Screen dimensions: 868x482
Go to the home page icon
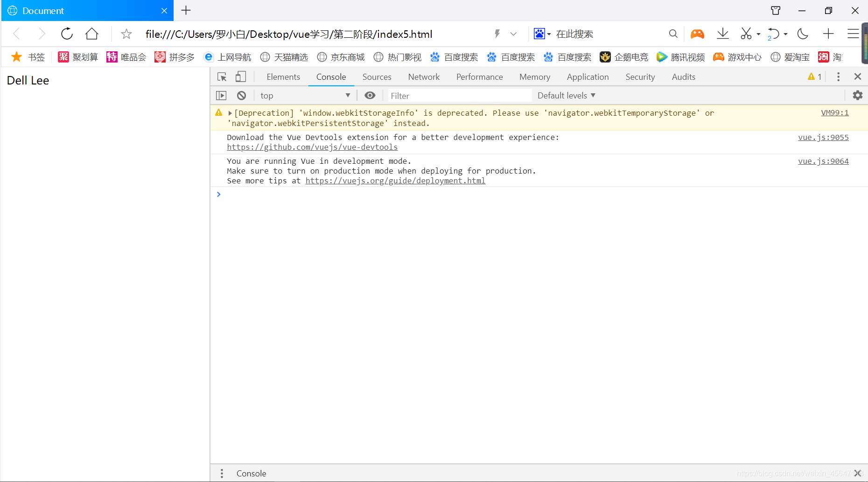tap(92, 34)
